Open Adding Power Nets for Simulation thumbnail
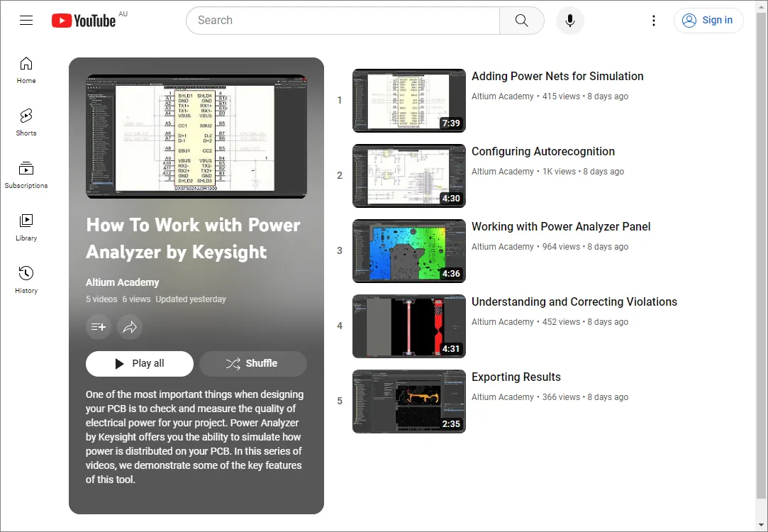The width and height of the screenshot is (768, 532). 409,101
